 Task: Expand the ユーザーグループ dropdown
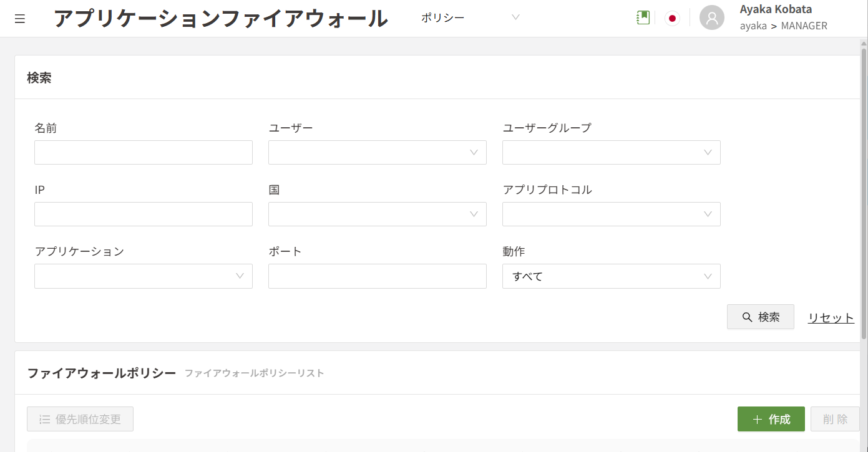pyautogui.click(x=611, y=153)
